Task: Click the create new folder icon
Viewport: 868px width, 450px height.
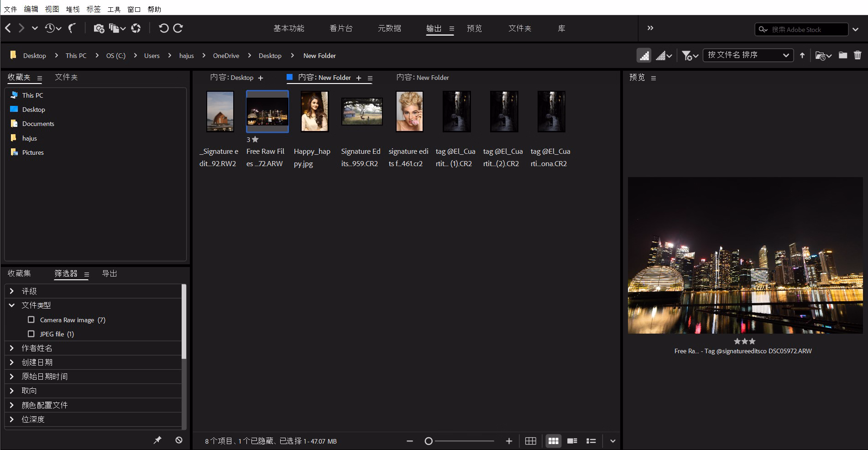Action: (x=843, y=55)
